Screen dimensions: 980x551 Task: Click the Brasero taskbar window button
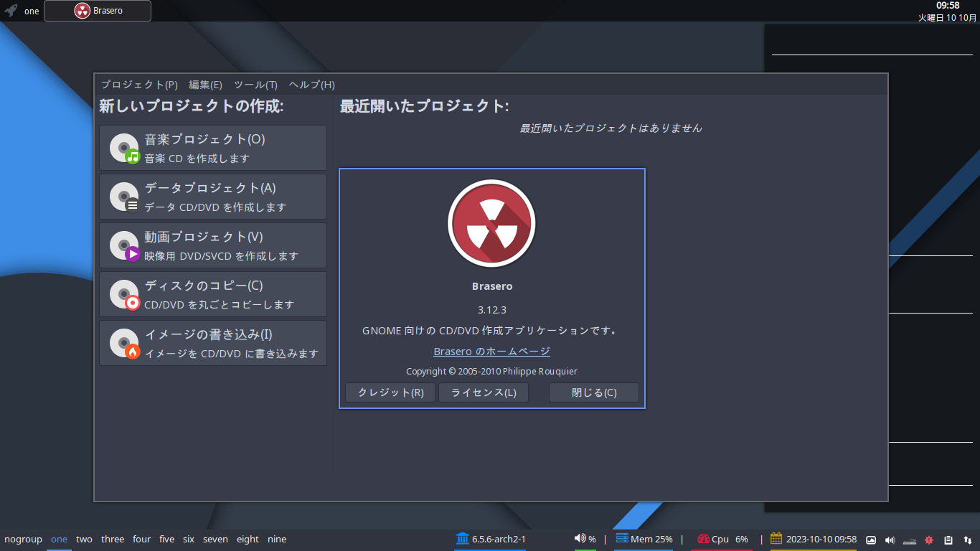pyautogui.click(x=98, y=11)
